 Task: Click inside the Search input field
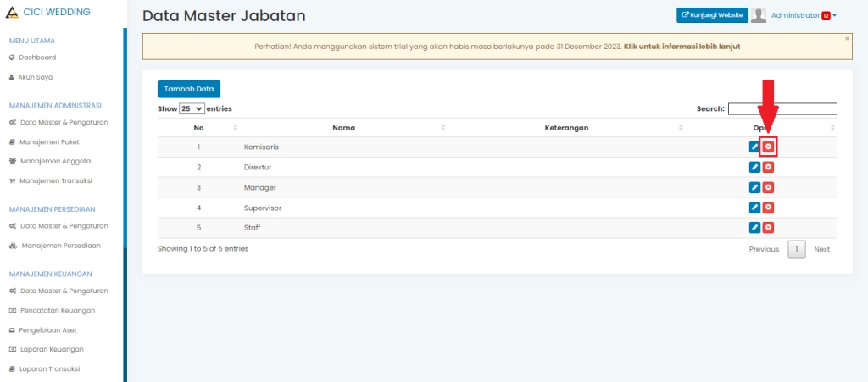click(x=782, y=108)
